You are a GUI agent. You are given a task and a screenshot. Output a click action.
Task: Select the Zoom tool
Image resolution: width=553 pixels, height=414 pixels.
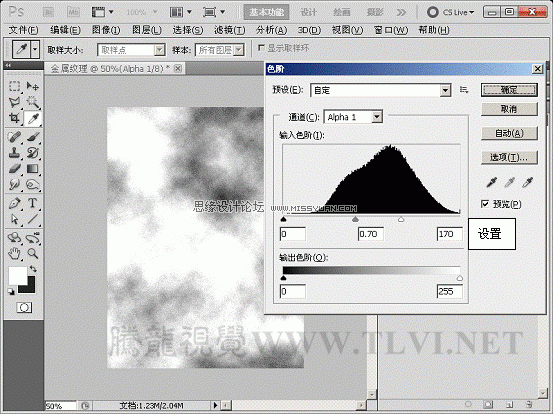[32, 253]
